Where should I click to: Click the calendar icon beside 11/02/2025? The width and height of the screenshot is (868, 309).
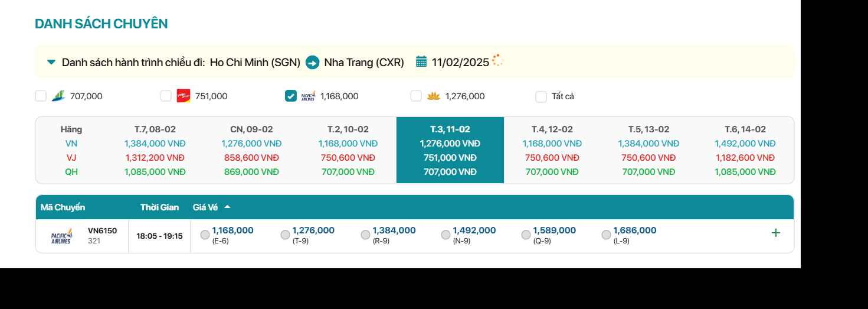(x=421, y=61)
